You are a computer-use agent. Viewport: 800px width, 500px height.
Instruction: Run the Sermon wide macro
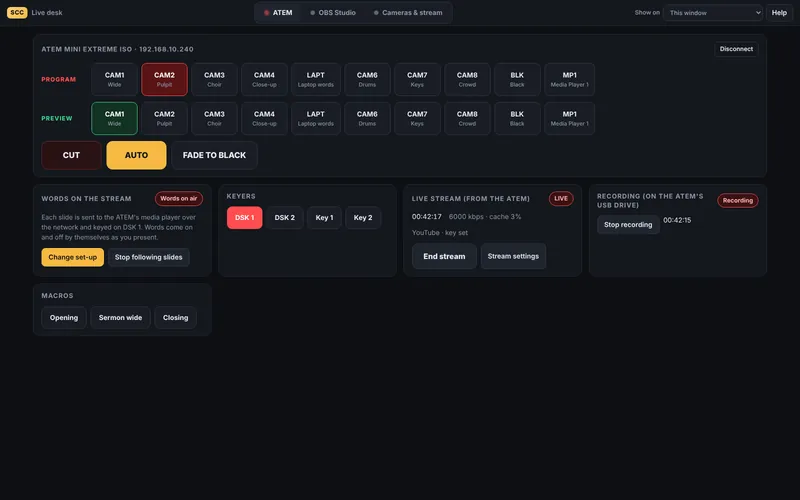[x=120, y=317]
